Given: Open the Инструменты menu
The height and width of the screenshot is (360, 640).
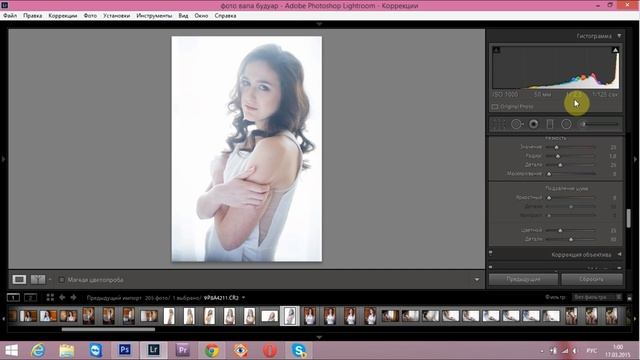Looking at the screenshot, I should 154,16.
